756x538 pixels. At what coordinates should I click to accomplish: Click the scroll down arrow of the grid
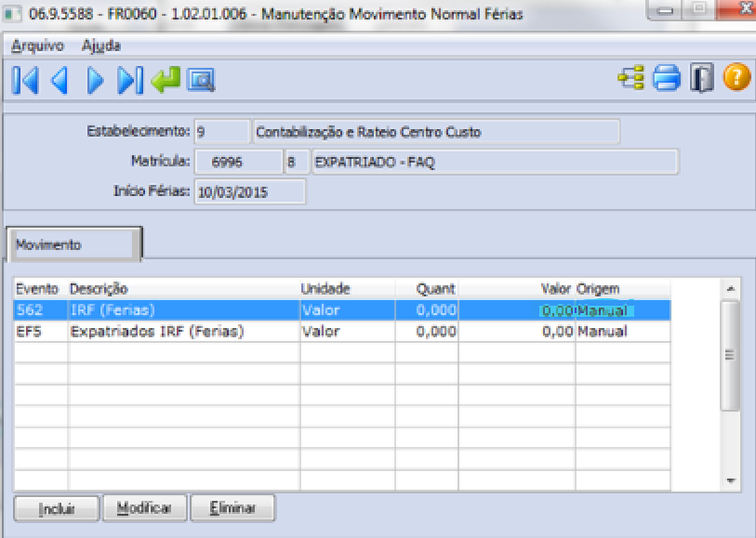coord(731,480)
